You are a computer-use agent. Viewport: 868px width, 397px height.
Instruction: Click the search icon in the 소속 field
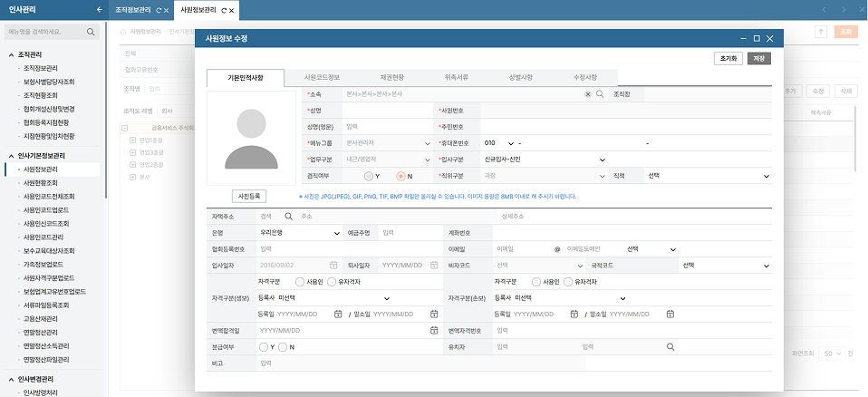600,93
